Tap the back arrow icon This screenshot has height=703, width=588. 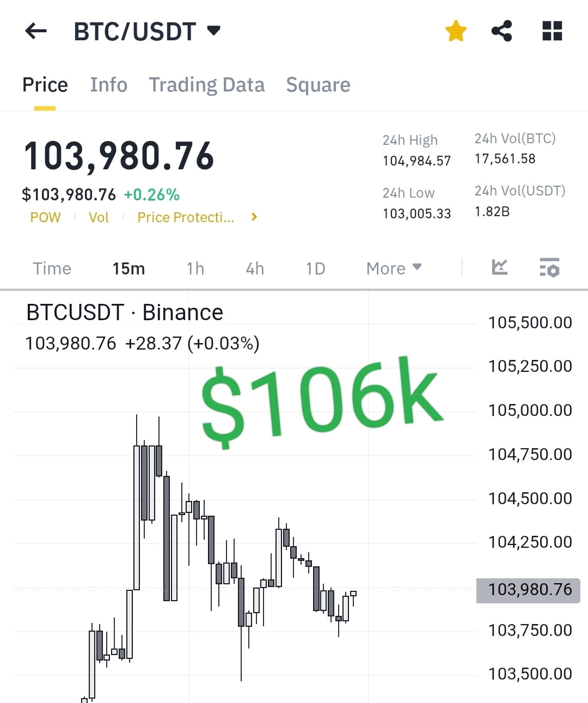tap(36, 31)
